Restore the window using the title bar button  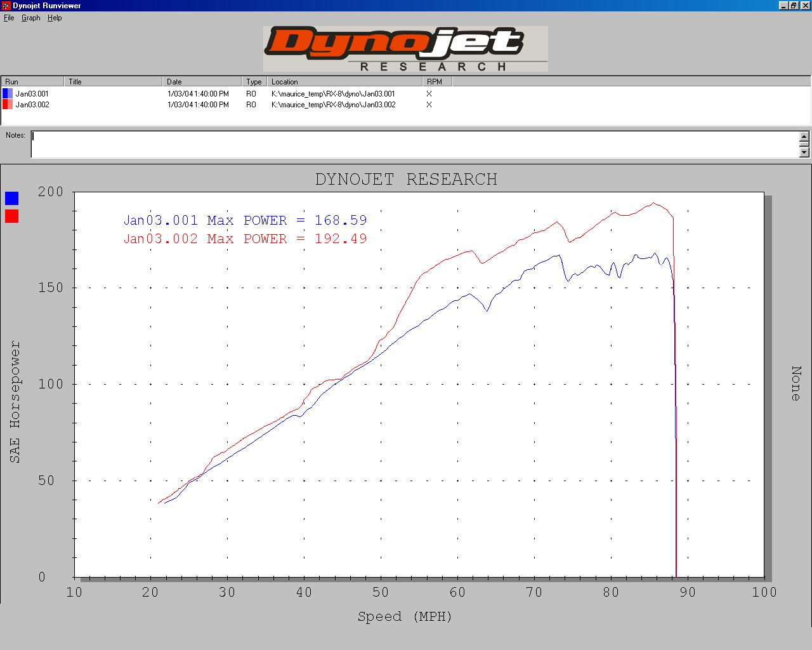(793, 6)
